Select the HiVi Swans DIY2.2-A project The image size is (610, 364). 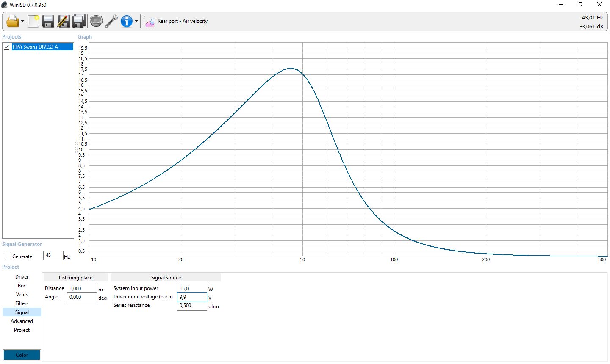42,47
